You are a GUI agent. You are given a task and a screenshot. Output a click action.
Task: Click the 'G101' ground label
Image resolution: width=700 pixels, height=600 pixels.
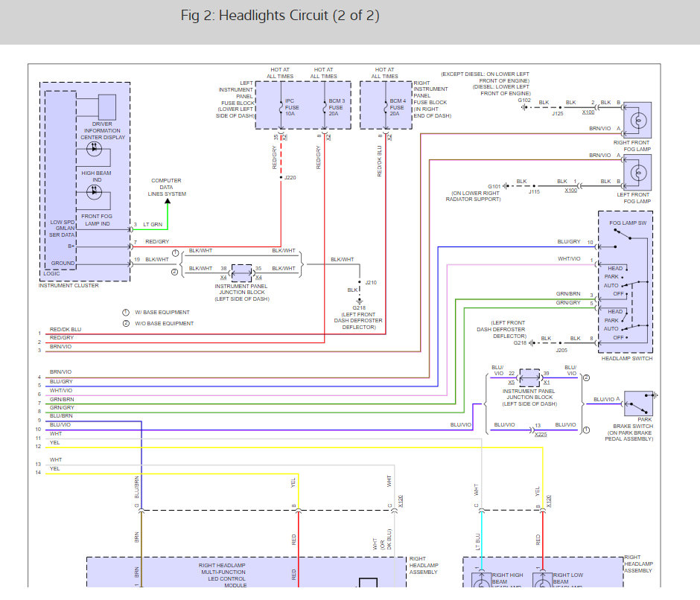[494, 187]
